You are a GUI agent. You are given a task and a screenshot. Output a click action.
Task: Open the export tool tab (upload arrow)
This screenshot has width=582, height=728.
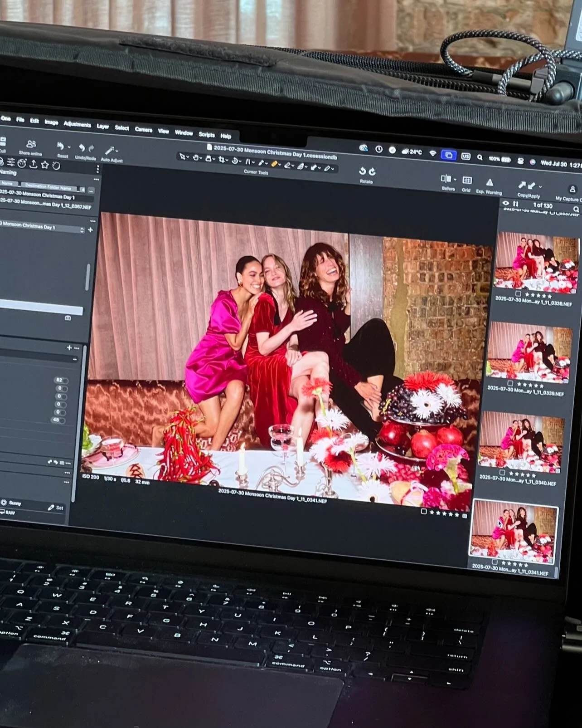[33, 164]
